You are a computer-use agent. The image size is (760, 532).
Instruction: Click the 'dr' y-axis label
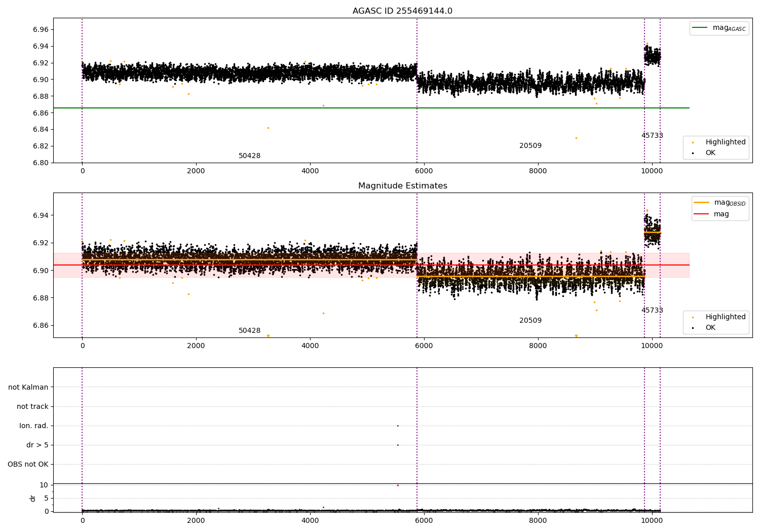(33, 498)
